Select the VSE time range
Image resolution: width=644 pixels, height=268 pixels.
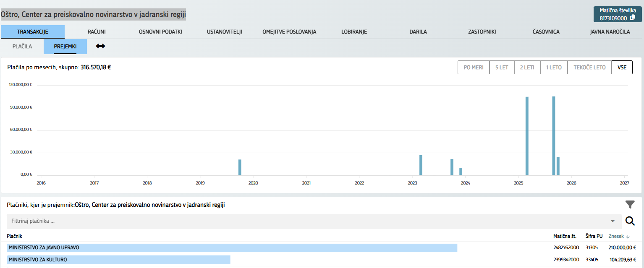coord(622,68)
